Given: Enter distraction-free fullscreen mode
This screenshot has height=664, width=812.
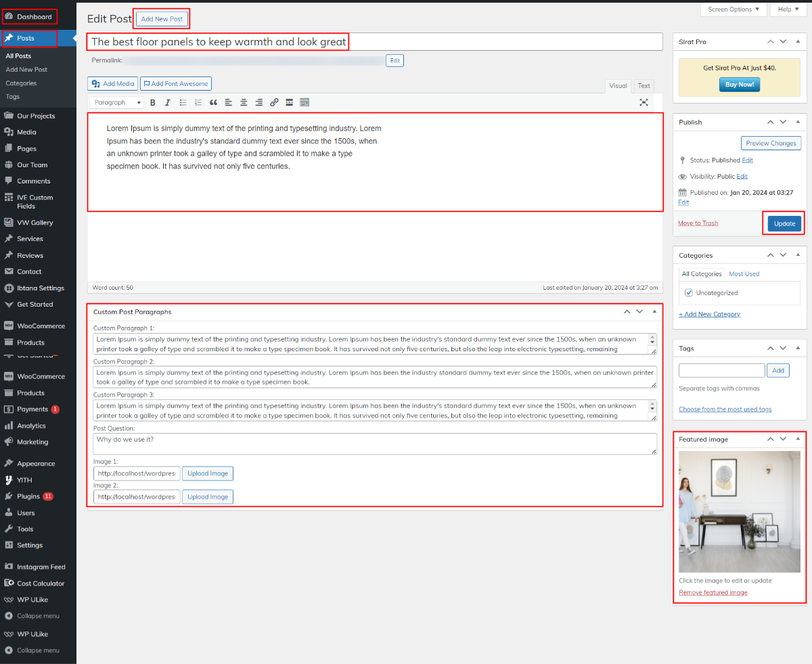Looking at the screenshot, I should pos(644,102).
